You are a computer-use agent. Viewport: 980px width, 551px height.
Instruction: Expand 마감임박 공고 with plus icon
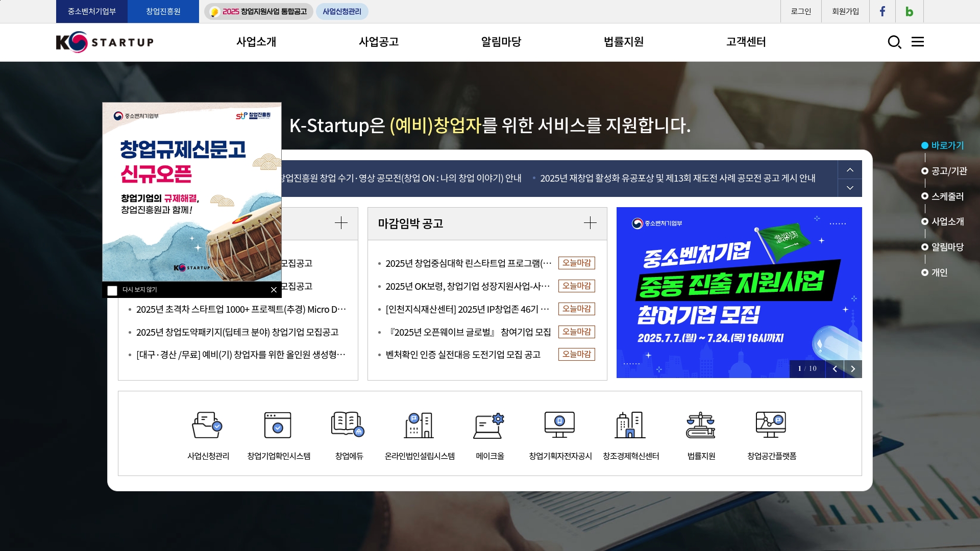[x=590, y=223]
